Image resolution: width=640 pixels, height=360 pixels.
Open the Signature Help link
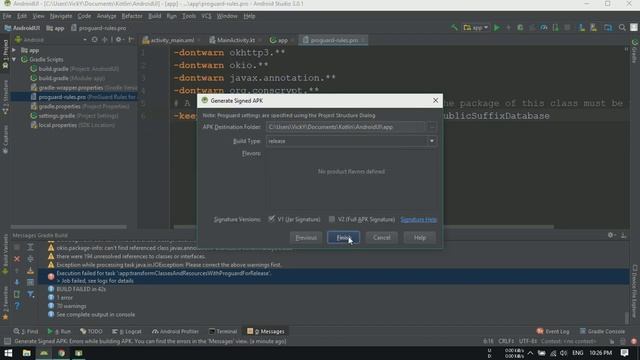click(418, 220)
